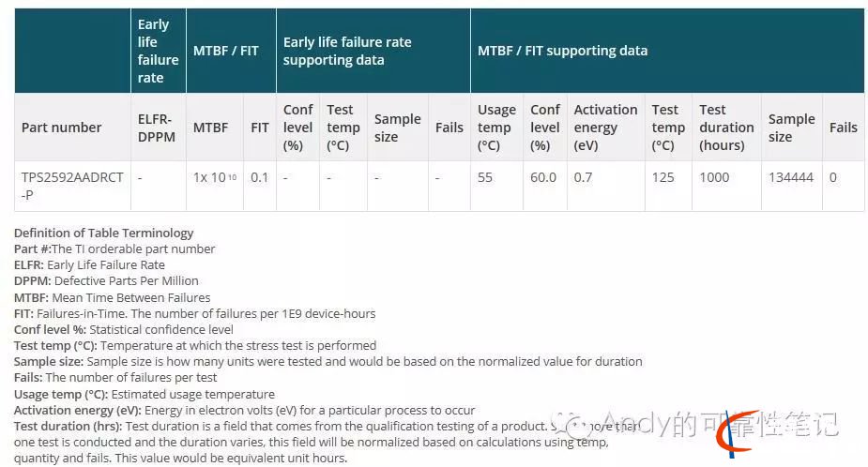
Task: Select "MTBF / FIT supporting data" header
Action: pos(562,51)
